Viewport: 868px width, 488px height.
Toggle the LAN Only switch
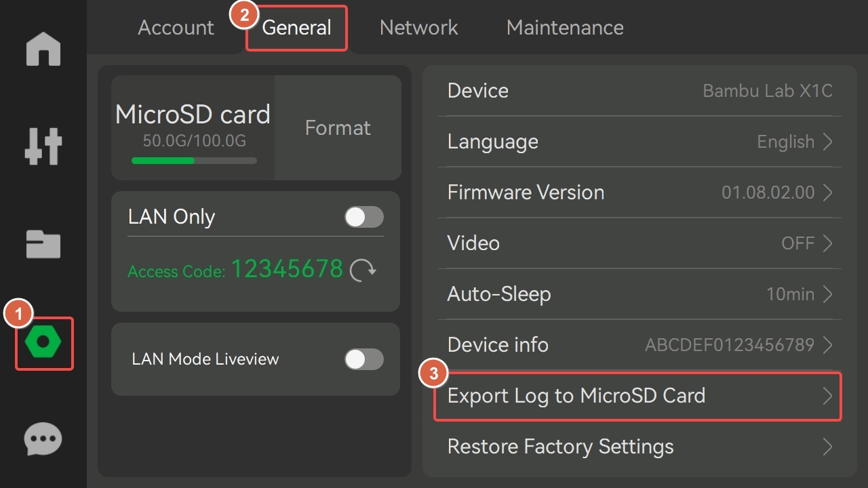(x=364, y=217)
